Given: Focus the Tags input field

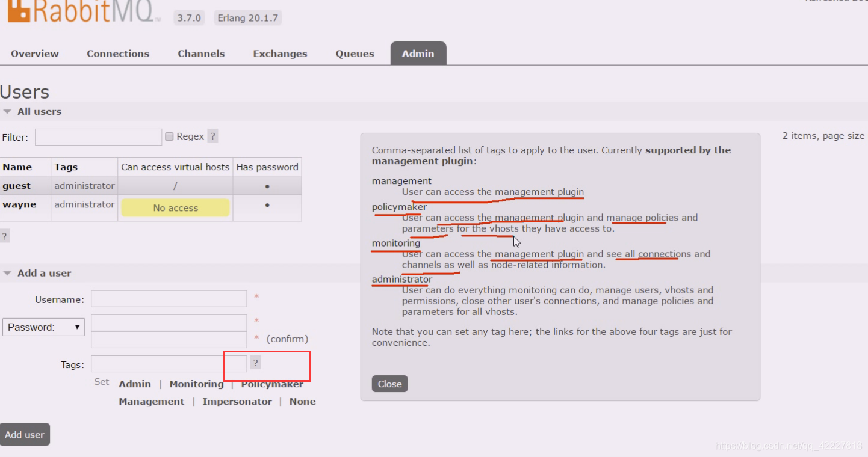Looking at the screenshot, I should [x=169, y=364].
